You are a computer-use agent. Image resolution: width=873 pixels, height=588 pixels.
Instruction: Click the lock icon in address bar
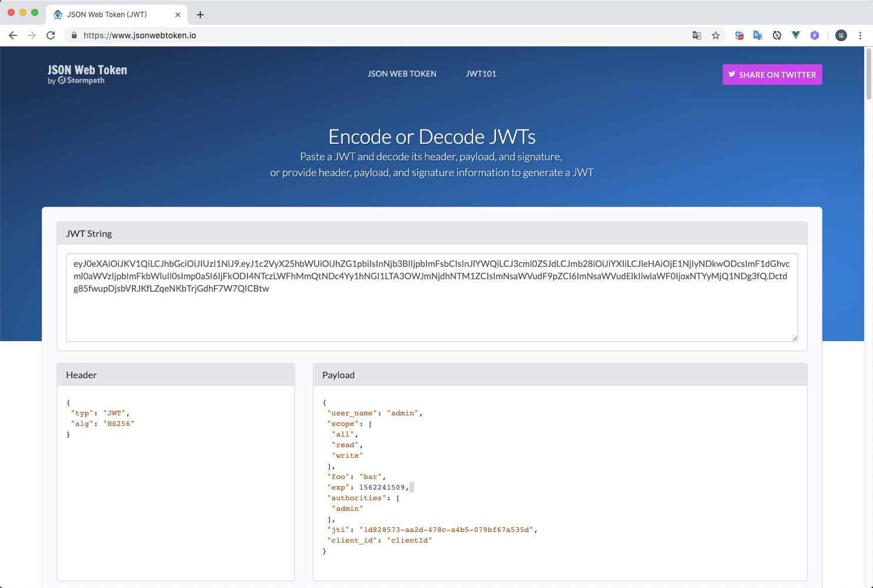point(74,35)
